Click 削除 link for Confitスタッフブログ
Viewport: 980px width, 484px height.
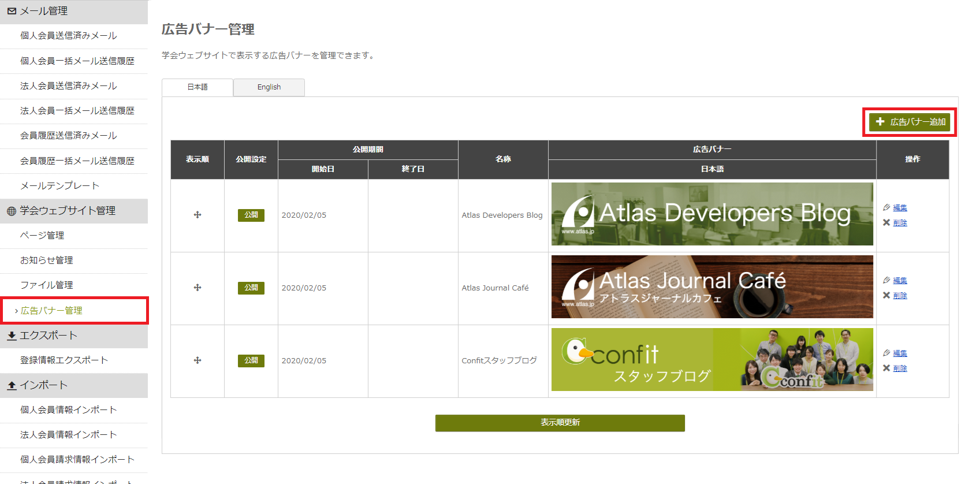click(900, 368)
